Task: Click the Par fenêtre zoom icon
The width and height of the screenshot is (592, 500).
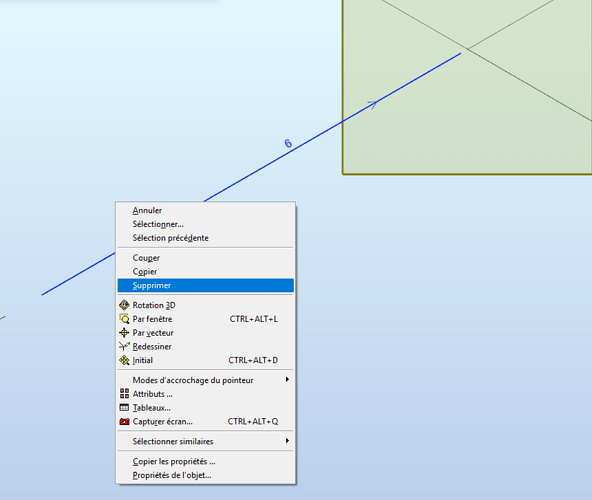Action: 124,319
